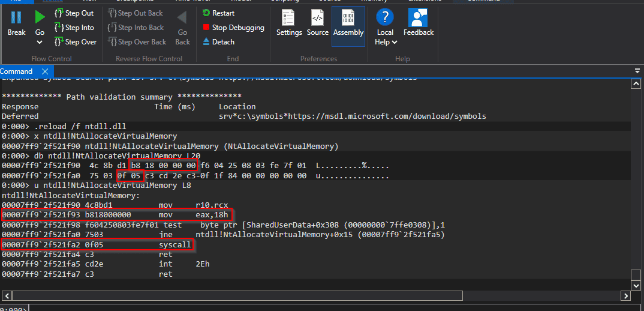Click the Break button
This screenshot has height=311, width=644.
pyautogui.click(x=16, y=23)
